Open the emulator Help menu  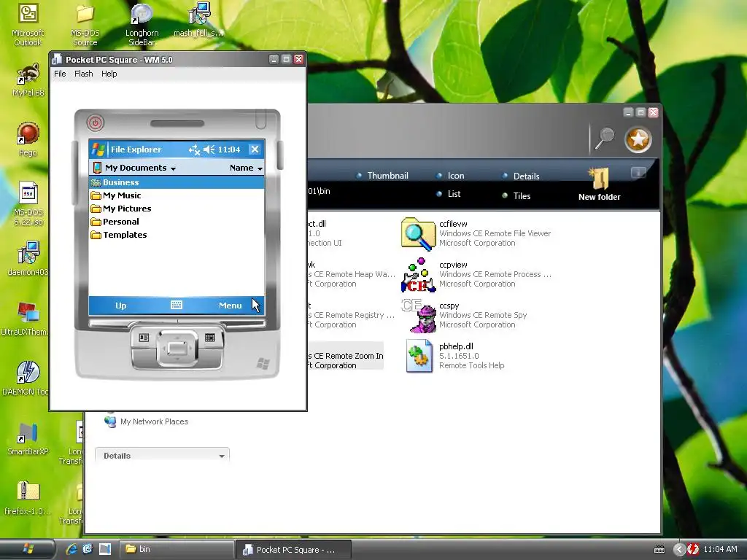109,74
